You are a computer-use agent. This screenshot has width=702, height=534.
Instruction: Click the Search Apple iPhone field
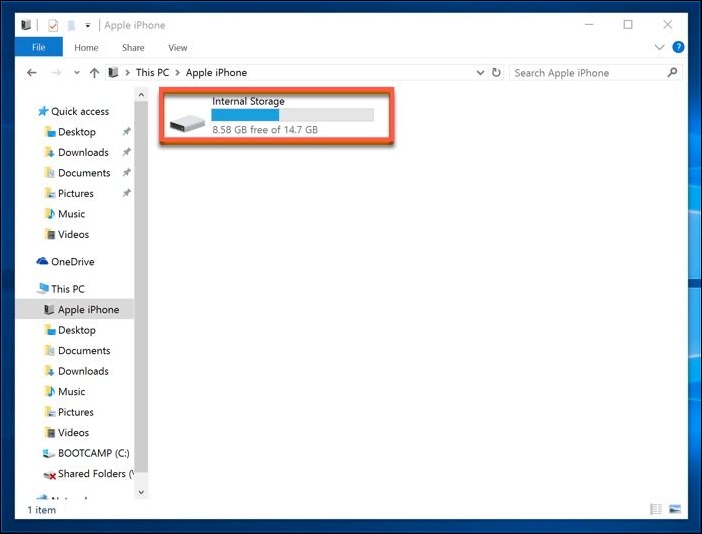coord(587,73)
